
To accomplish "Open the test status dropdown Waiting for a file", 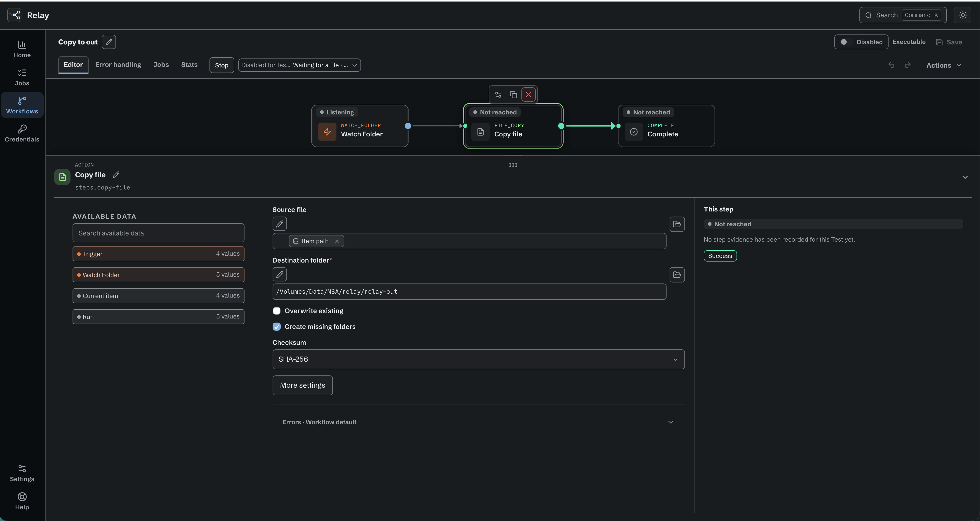I will click(299, 65).
